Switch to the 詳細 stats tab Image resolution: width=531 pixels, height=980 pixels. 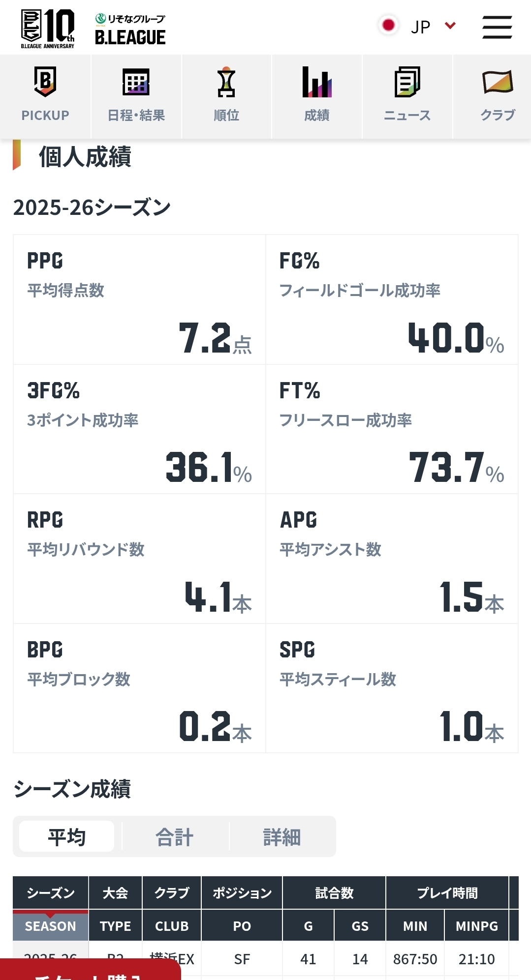click(282, 836)
